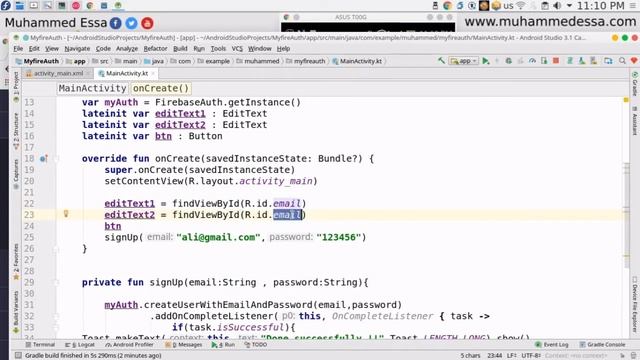
Task: Open the Android Profiler tool window
Action: (x=129, y=345)
